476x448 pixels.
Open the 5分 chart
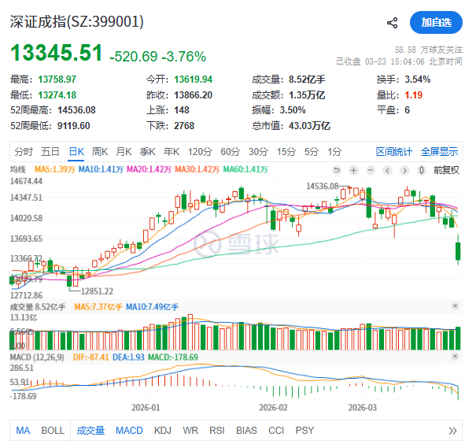coord(312,151)
